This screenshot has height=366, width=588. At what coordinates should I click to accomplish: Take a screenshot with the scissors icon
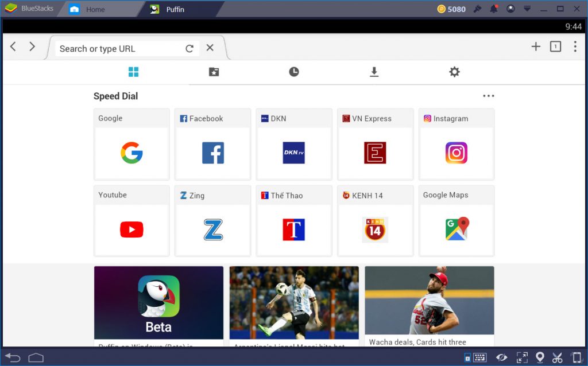click(557, 358)
